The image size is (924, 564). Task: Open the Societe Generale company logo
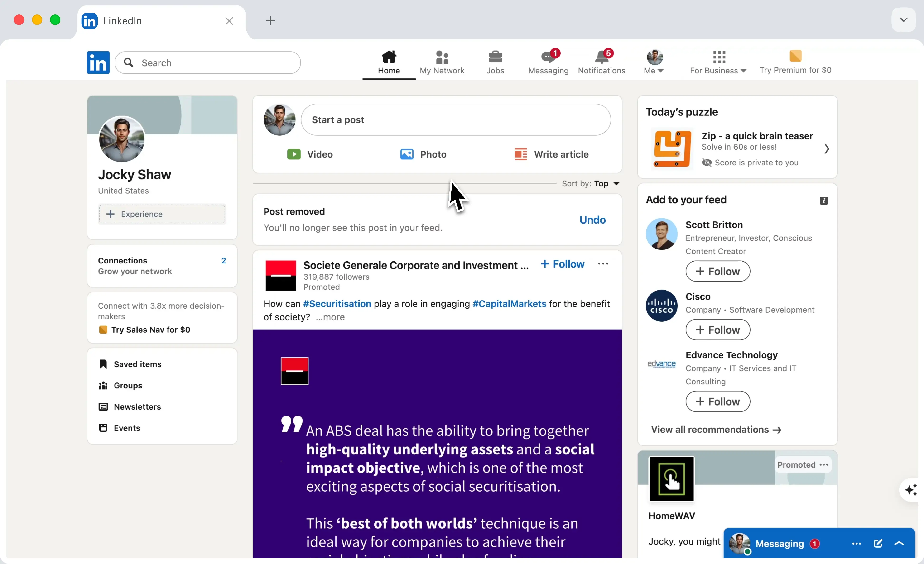pyautogui.click(x=280, y=276)
